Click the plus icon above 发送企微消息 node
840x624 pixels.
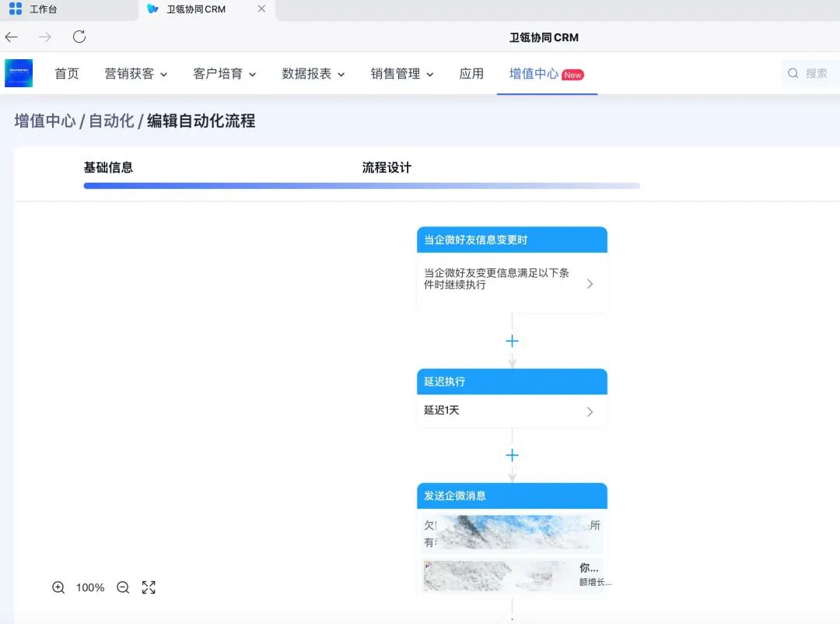(x=512, y=455)
